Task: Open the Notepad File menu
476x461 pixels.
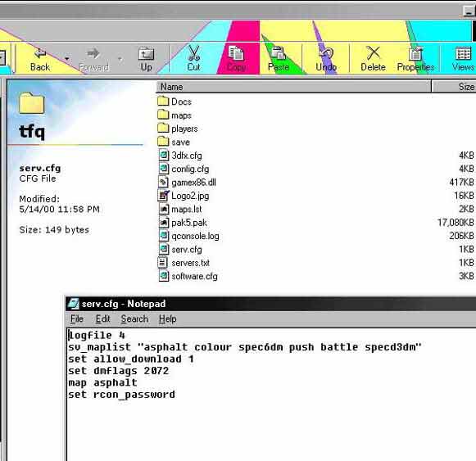Action: click(77, 319)
